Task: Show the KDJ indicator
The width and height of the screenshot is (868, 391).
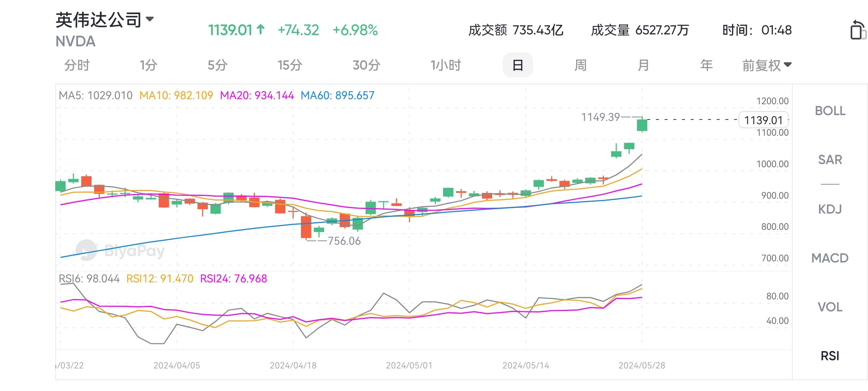Action: (830, 209)
